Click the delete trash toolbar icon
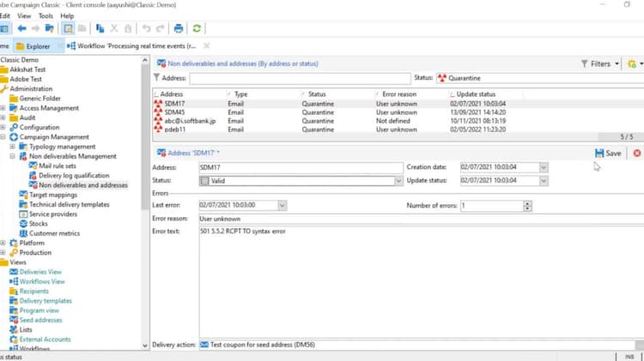 pyautogui.click(x=128, y=28)
